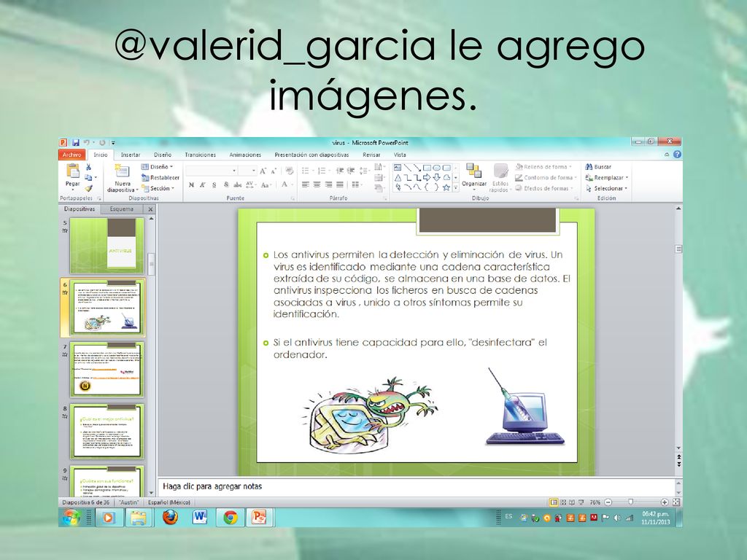
Task: Click the Cut scissors icon
Action: [x=88, y=167]
